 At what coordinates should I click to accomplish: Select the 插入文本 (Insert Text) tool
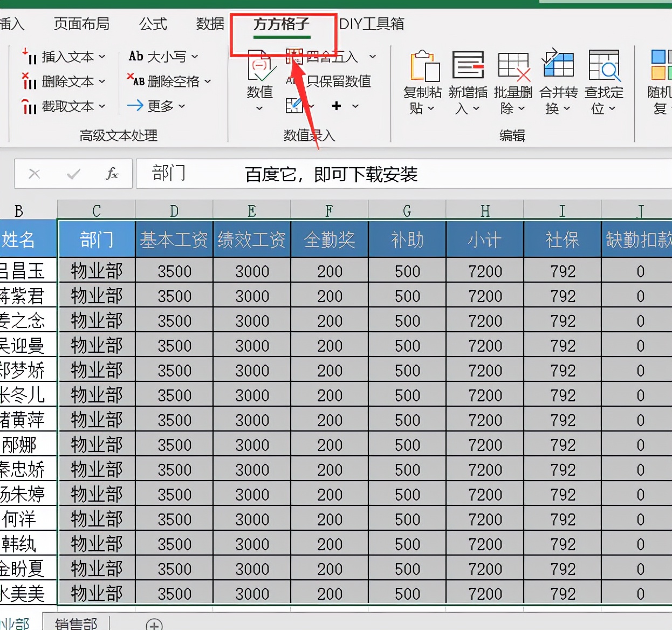[x=64, y=57]
